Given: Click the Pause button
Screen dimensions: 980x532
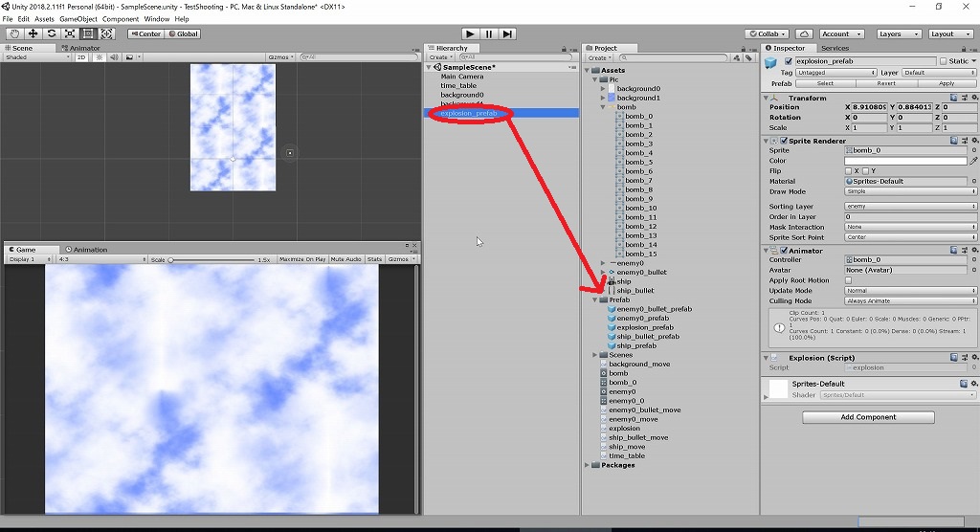Looking at the screenshot, I should tap(489, 33).
